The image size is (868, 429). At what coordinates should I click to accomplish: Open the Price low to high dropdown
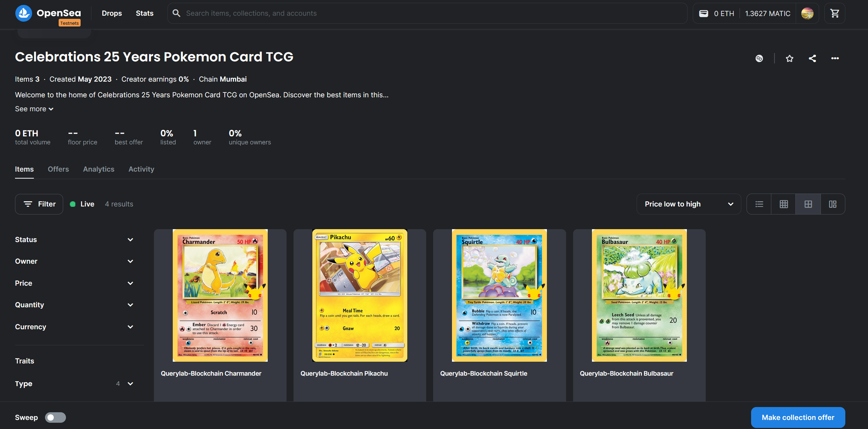coord(688,204)
